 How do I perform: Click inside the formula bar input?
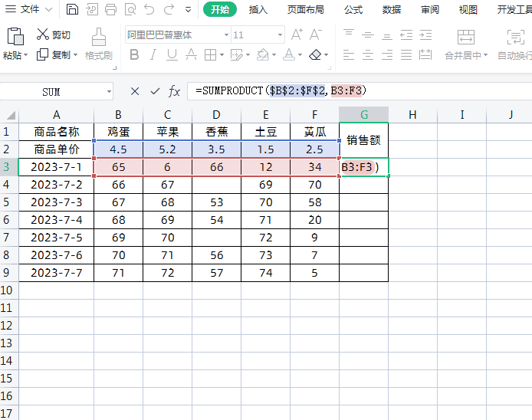coord(360,91)
